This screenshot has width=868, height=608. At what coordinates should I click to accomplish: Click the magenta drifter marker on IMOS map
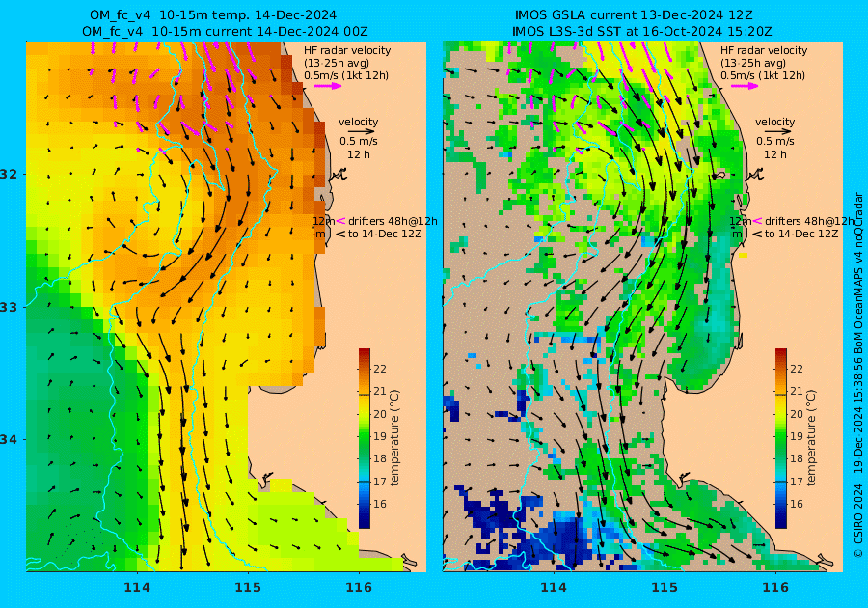click(757, 221)
